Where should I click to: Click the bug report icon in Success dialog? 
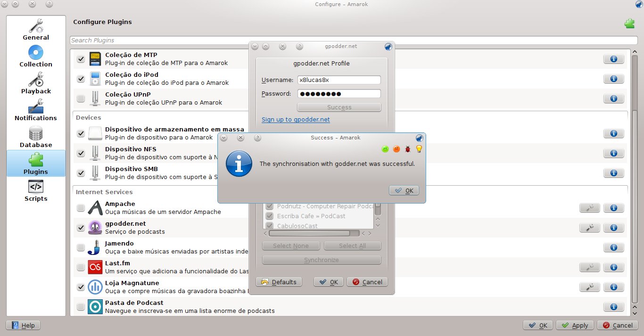tap(407, 149)
